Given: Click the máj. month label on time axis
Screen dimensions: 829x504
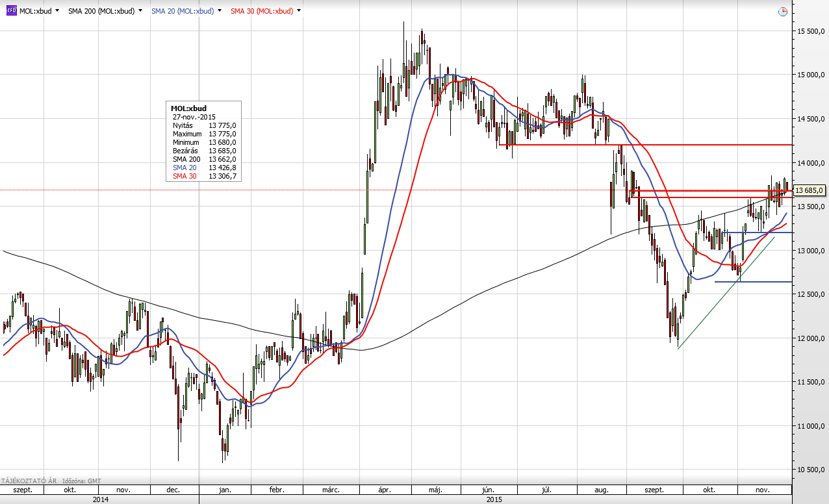Looking at the screenshot, I should click(x=437, y=490).
